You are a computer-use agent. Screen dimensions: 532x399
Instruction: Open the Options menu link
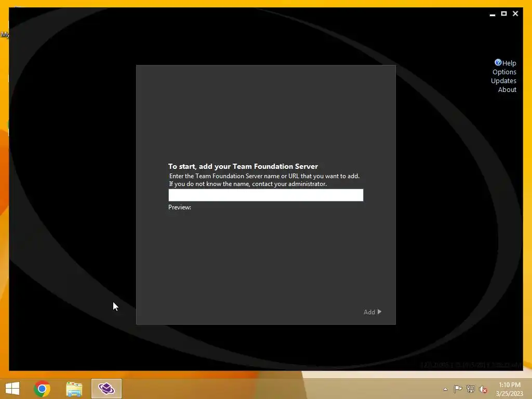click(x=504, y=72)
